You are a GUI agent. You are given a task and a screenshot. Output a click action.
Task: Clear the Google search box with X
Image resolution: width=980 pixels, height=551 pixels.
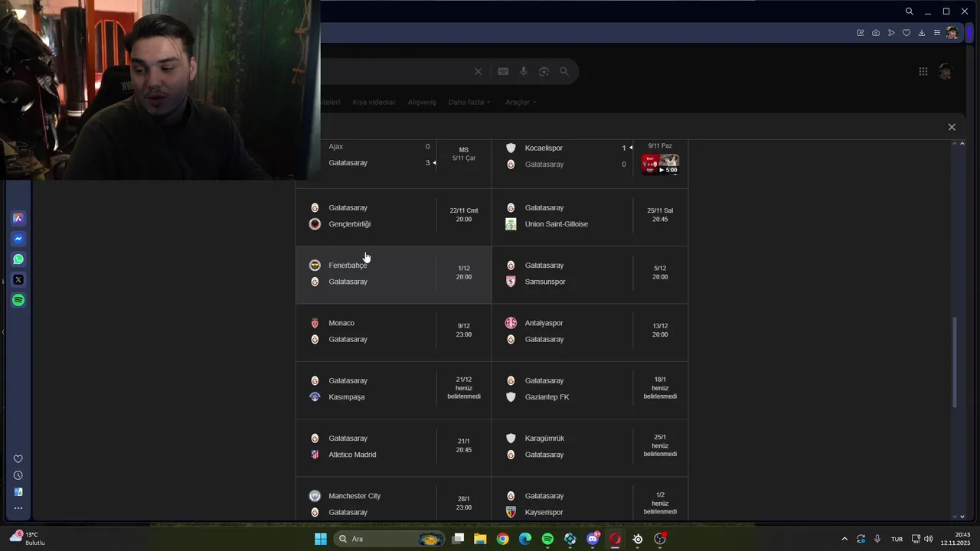478,71
